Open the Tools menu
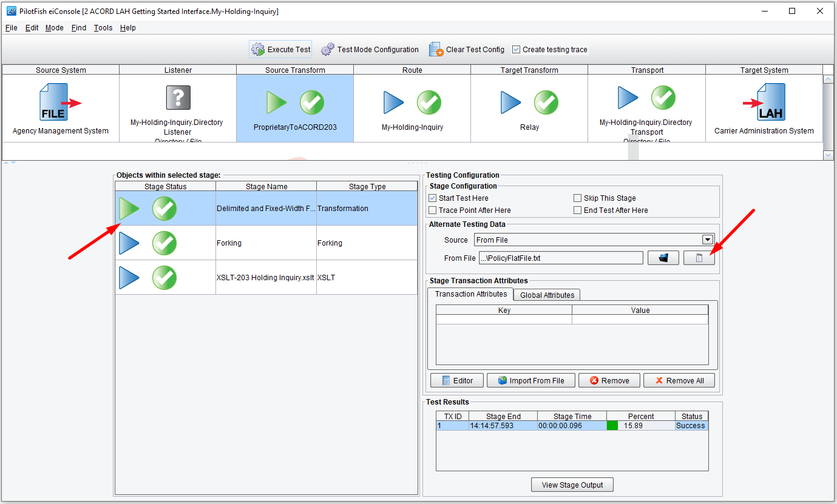837x504 pixels. pos(103,28)
